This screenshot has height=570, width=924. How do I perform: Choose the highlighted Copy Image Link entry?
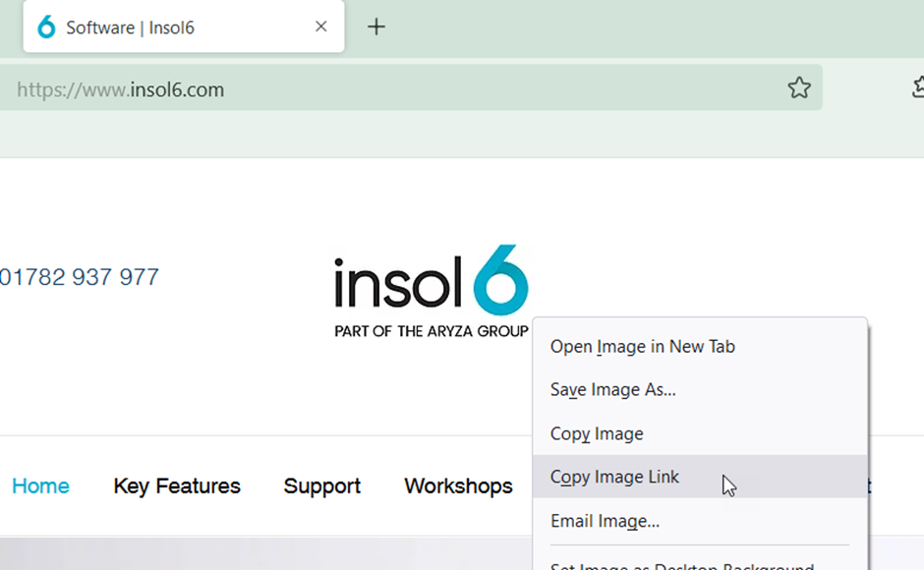[614, 477]
